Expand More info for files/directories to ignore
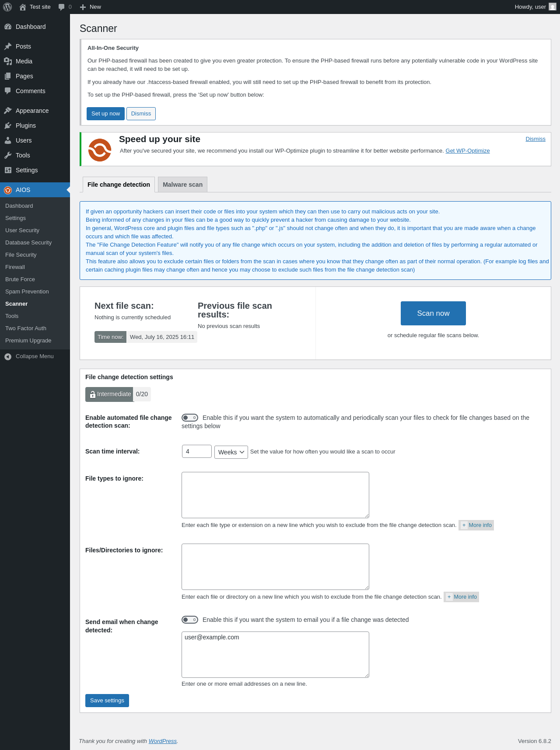 (461, 597)
